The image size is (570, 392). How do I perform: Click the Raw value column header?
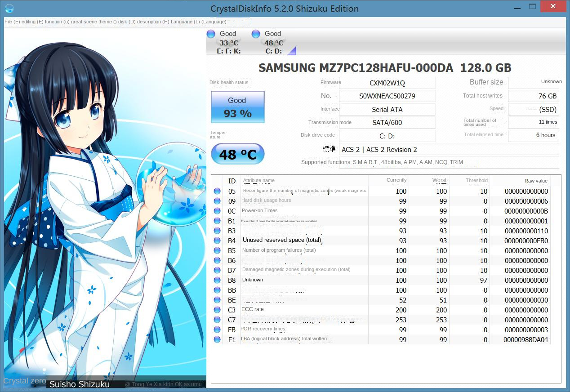point(520,180)
